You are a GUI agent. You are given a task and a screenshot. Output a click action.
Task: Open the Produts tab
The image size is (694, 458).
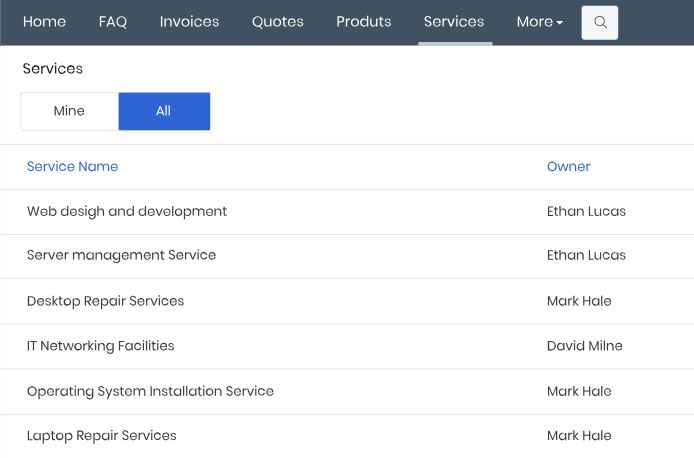coord(364,22)
